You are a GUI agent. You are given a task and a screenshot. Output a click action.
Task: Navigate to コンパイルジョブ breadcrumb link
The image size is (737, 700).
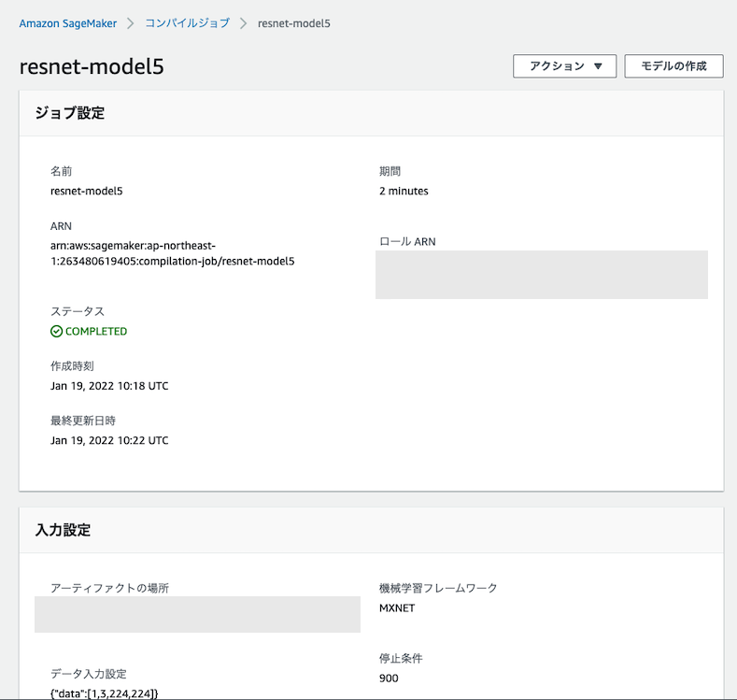point(187,23)
